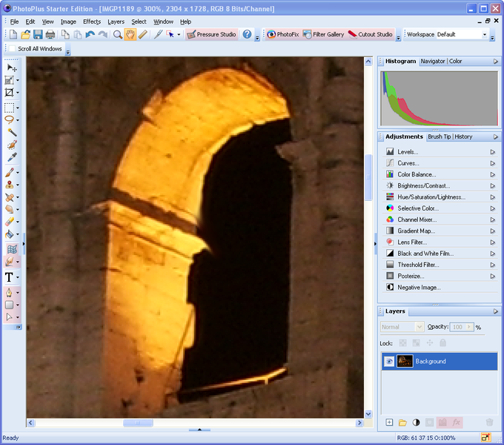Screen dimensions: 504x445
Task: Hide the Background layer with eye icon
Action: click(389, 361)
